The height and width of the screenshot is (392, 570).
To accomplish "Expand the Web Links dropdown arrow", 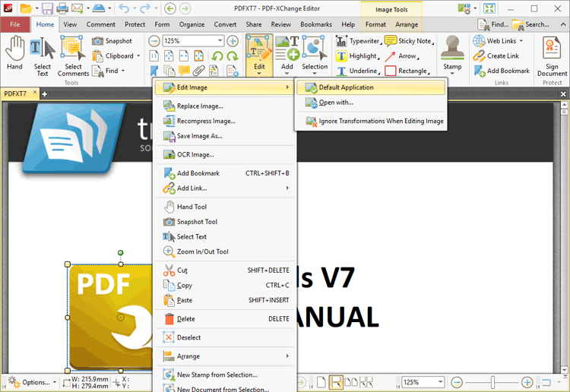I will (x=521, y=41).
